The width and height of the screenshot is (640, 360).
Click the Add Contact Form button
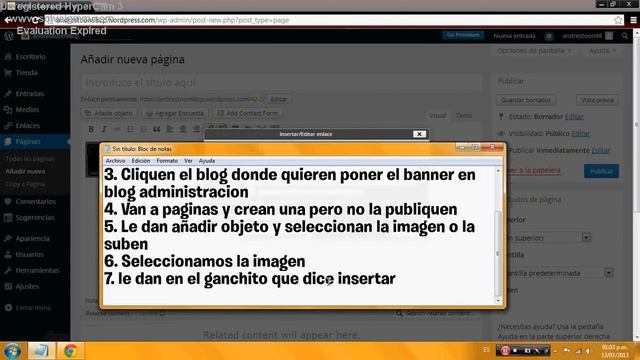(247, 113)
